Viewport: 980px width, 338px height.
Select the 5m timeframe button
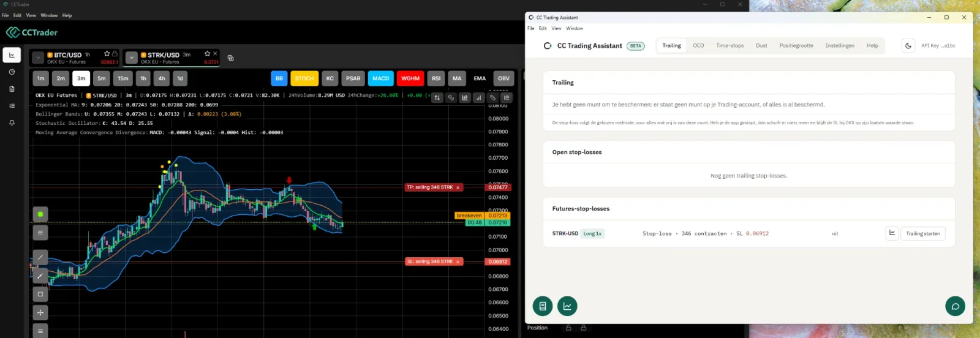click(x=102, y=78)
